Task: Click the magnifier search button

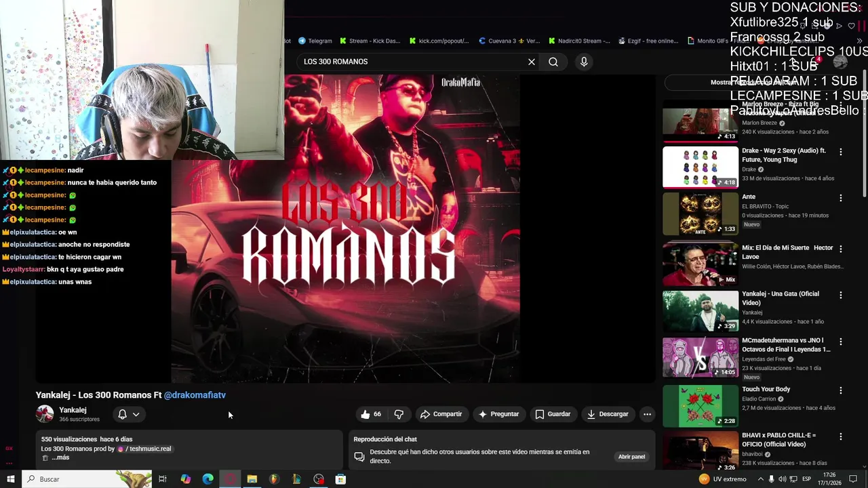Action: [x=553, y=62]
